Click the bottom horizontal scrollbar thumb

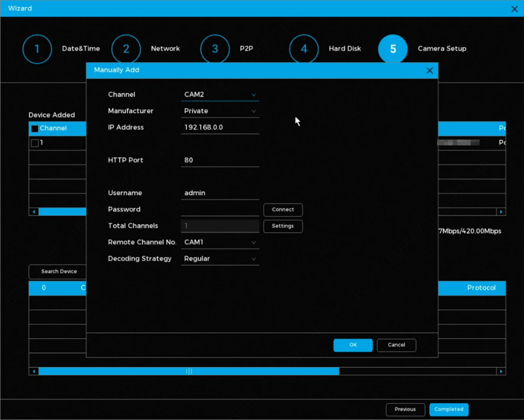pos(189,371)
